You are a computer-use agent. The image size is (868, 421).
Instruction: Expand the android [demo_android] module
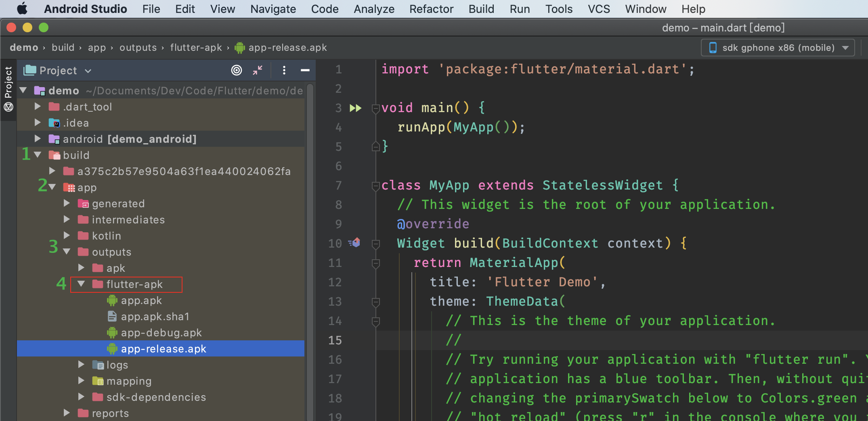[38, 139]
